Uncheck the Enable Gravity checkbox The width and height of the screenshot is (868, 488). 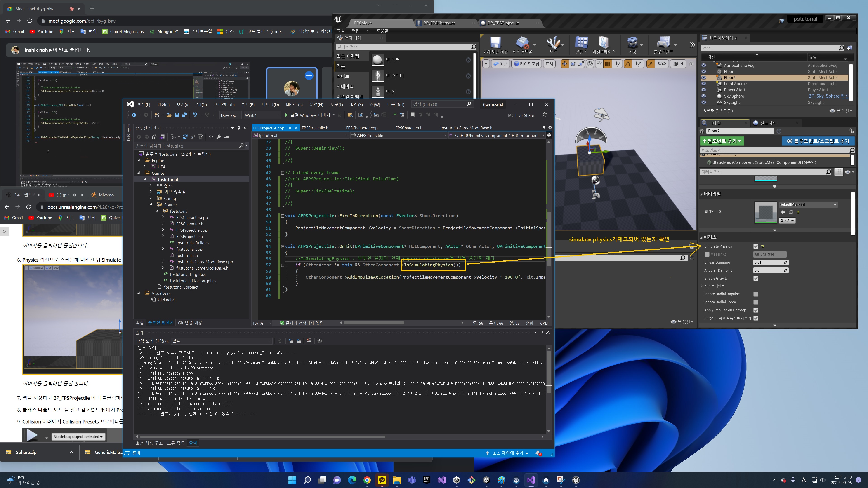(x=756, y=279)
